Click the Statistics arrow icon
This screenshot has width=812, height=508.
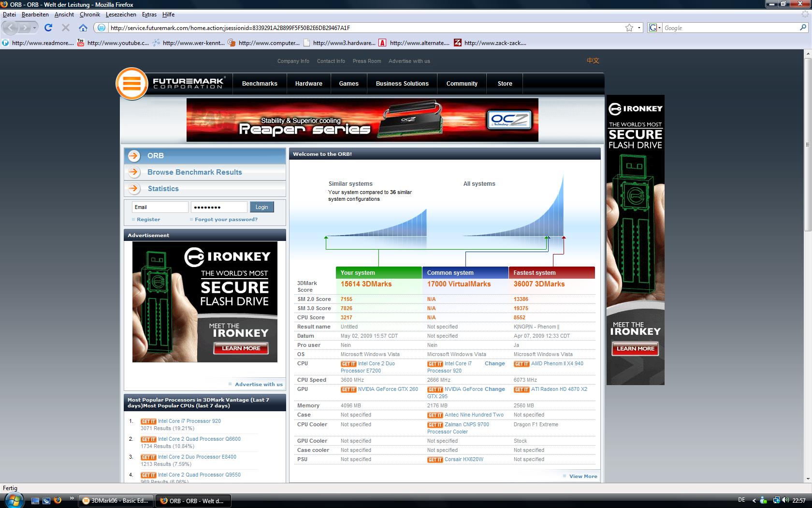click(135, 188)
